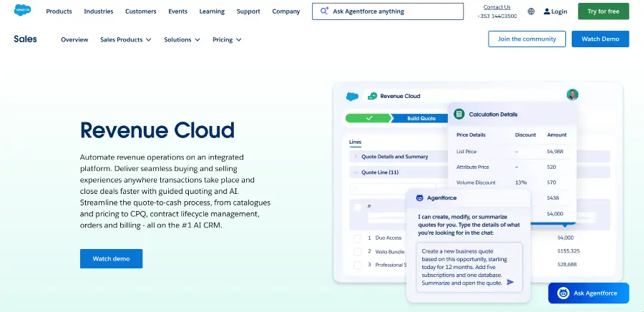The height and width of the screenshot is (312, 644).
Task: Click the $155,325 amount
Action: (x=568, y=251)
